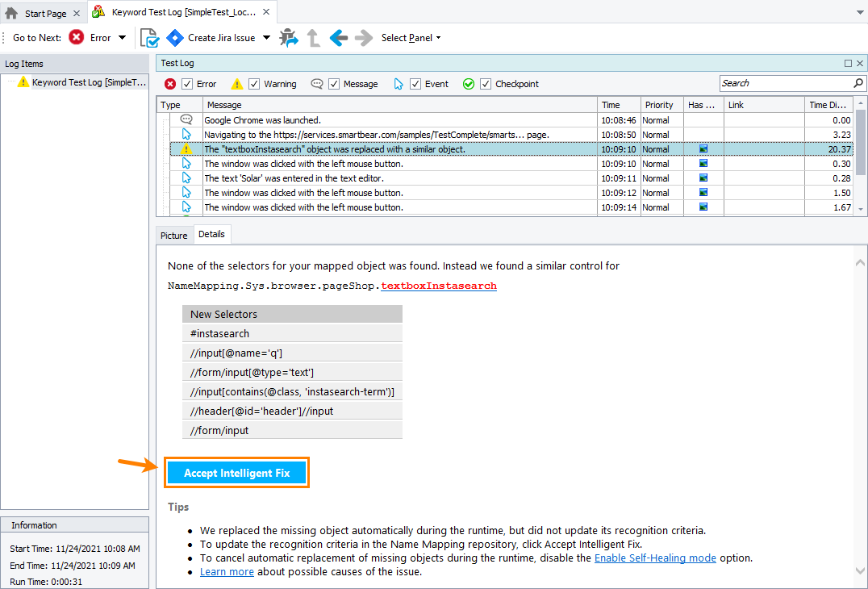The image size is (868, 589).
Task: Toggle the Event filter checkbox
Action: click(x=415, y=83)
